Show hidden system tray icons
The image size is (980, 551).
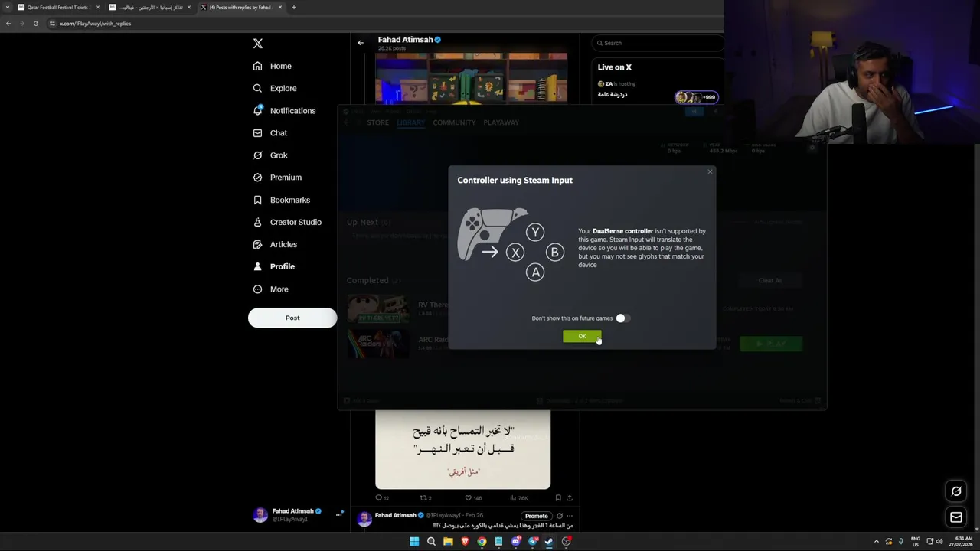[x=877, y=542]
